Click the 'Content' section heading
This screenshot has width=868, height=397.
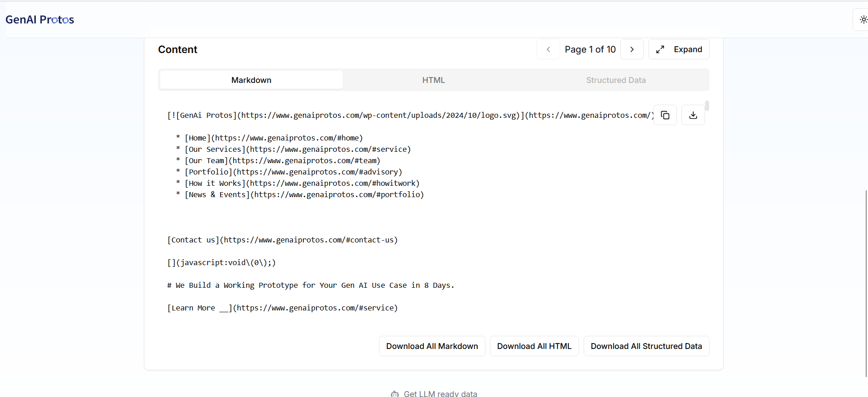(x=177, y=49)
